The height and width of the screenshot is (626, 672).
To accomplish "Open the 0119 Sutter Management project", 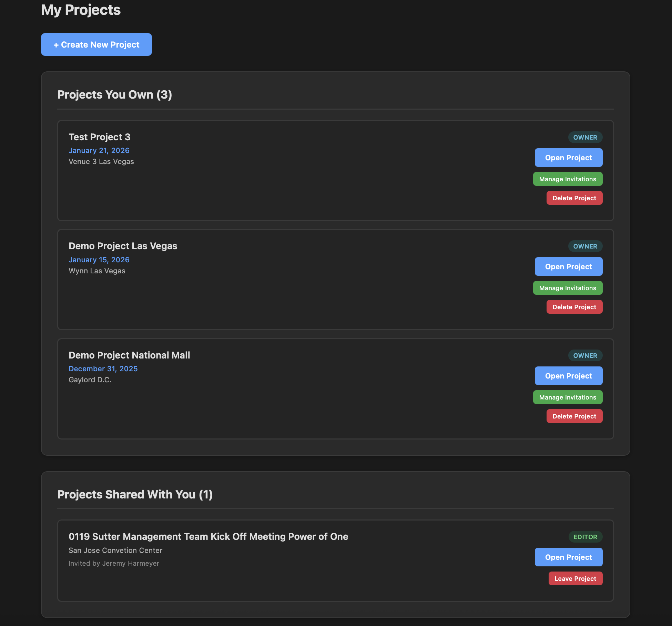I will tap(568, 557).
